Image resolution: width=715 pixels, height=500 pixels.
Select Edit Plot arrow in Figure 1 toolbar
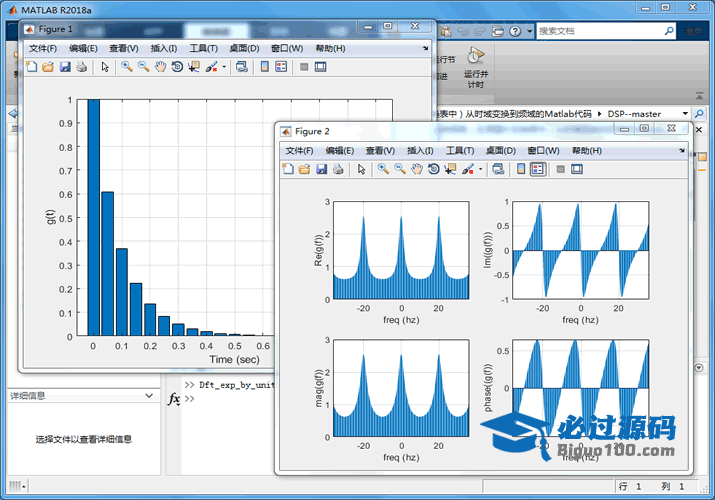[105, 67]
